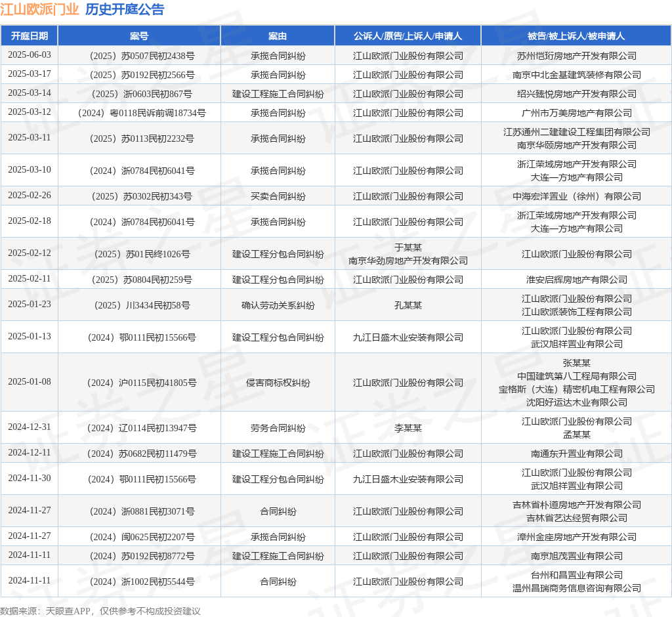Viewport: 672px width, 617px height.
Task: Click the 数据来源 天眼查APP footer note
Action: click(100, 610)
